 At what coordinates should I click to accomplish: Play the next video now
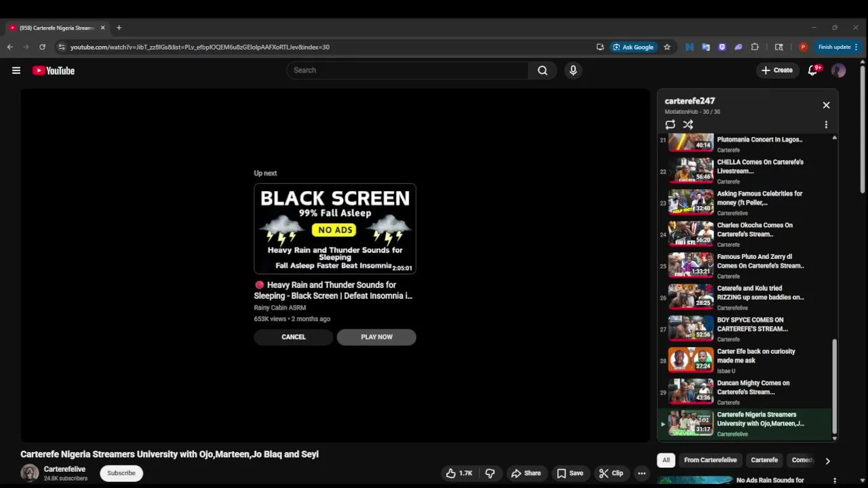point(376,337)
